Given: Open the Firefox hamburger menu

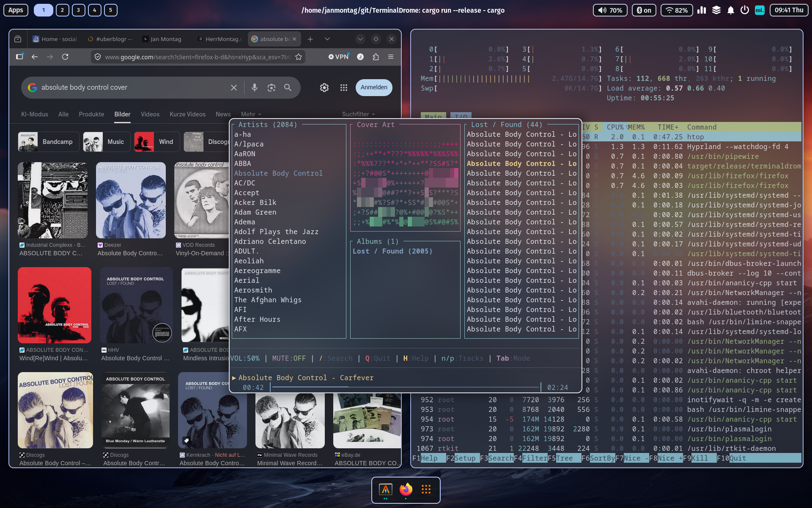Looking at the screenshot, I should [x=391, y=57].
